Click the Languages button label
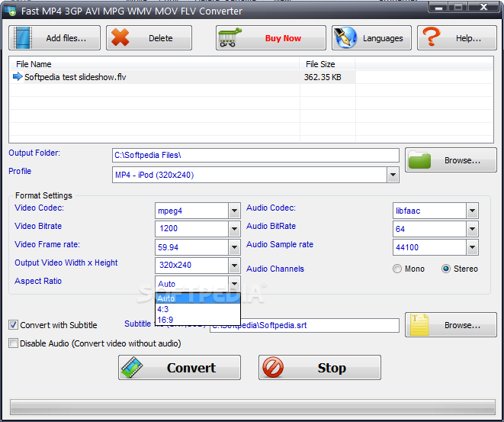Image resolution: width=504 pixels, height=422 pixels. click(383, 38)
